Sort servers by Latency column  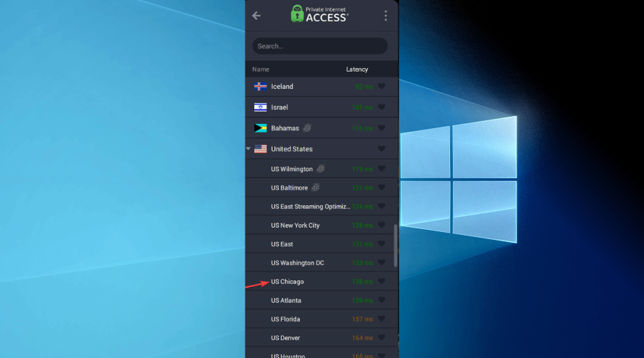click(x=357, y=69)
